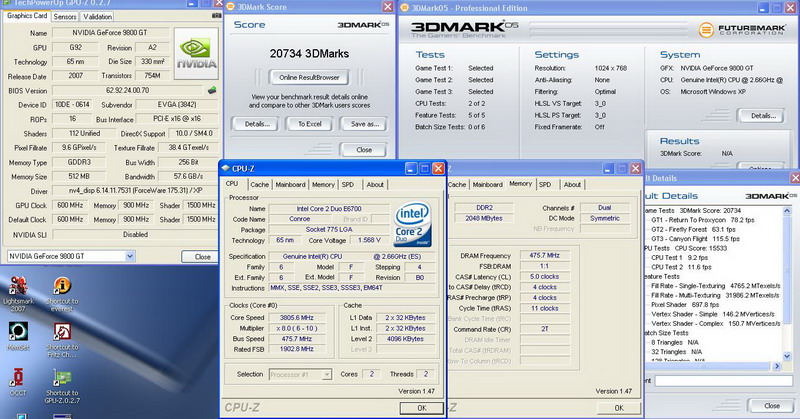Viewport: 800px width, 419px height.
Task: Click the Result Details horizontal scroll-right arrow
Action: point(777,366)
